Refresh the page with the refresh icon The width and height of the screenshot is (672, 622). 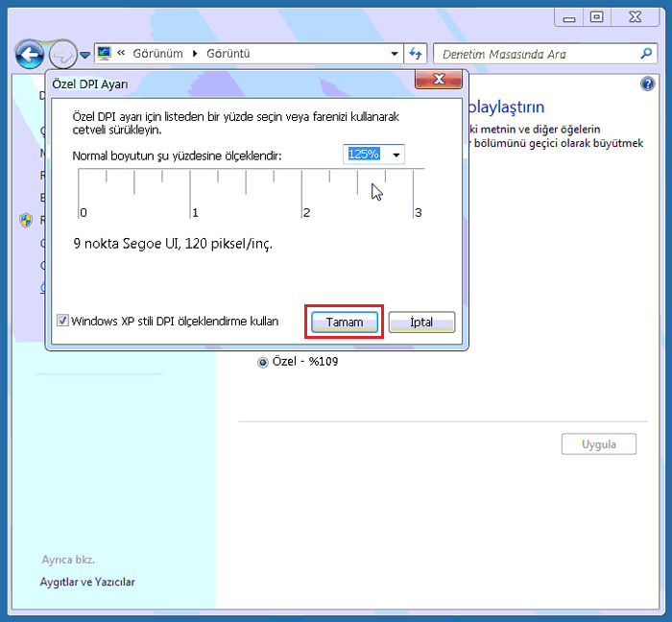[x=416, y=54]
